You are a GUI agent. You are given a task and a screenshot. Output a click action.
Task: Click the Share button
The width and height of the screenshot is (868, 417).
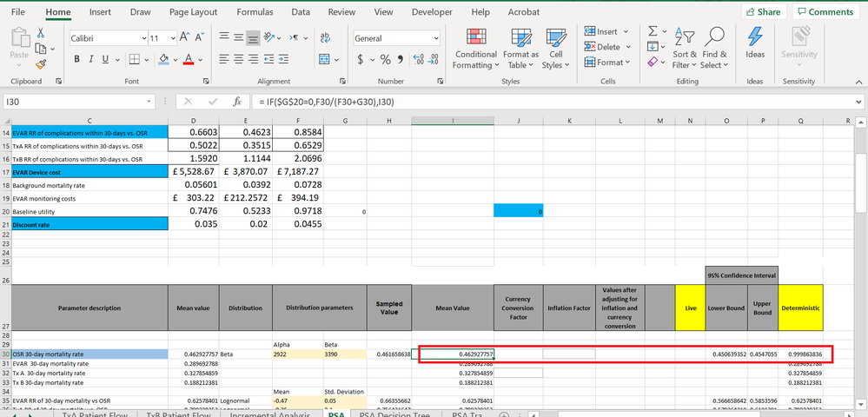click(x=764, y=11)
